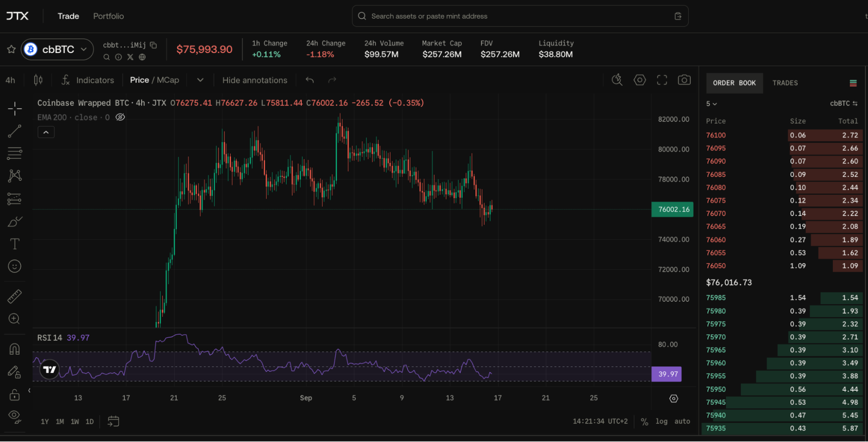The image size is (868, 442).
Task: Open the 4h timeframe dropdown
Action: pos(10,80)
